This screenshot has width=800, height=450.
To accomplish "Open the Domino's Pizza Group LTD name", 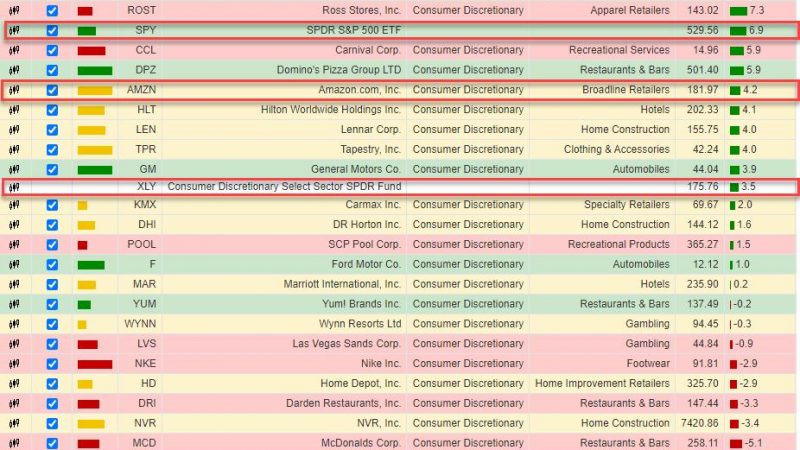I will pos(339,70).
